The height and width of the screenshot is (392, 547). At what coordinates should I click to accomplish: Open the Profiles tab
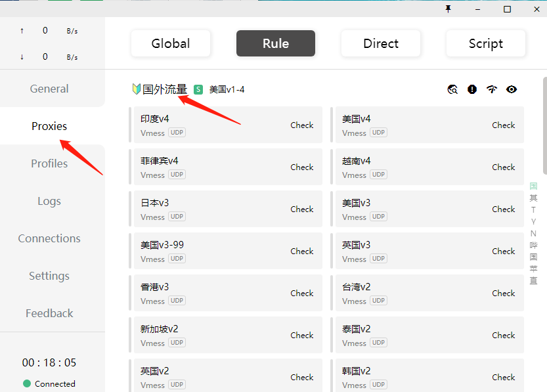[x=49, y=163]
